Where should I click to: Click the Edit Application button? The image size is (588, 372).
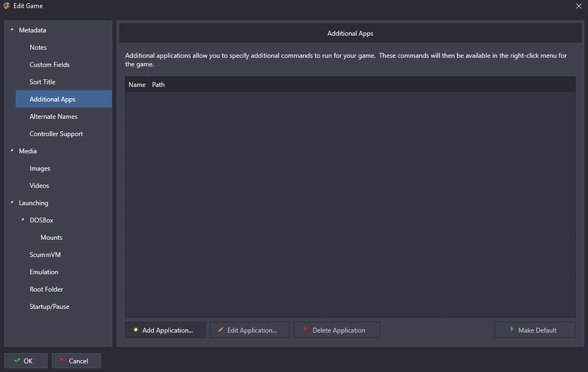coord(250,330)
